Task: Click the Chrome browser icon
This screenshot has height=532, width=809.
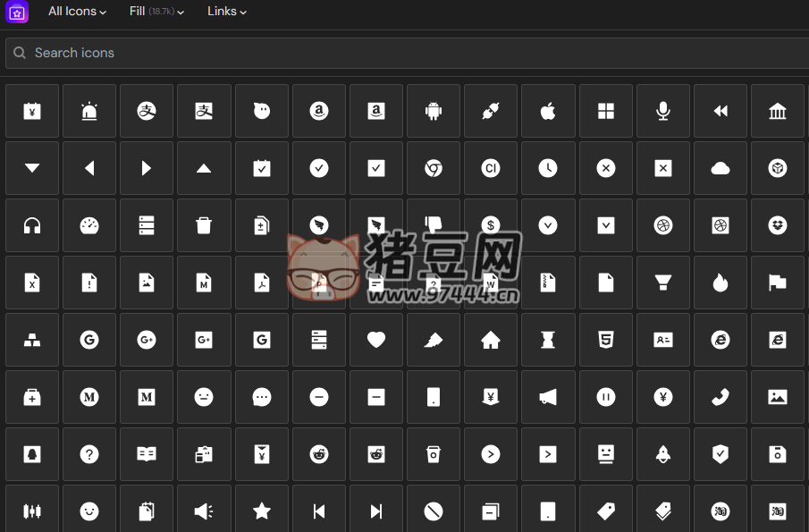Action: (434, 168)
